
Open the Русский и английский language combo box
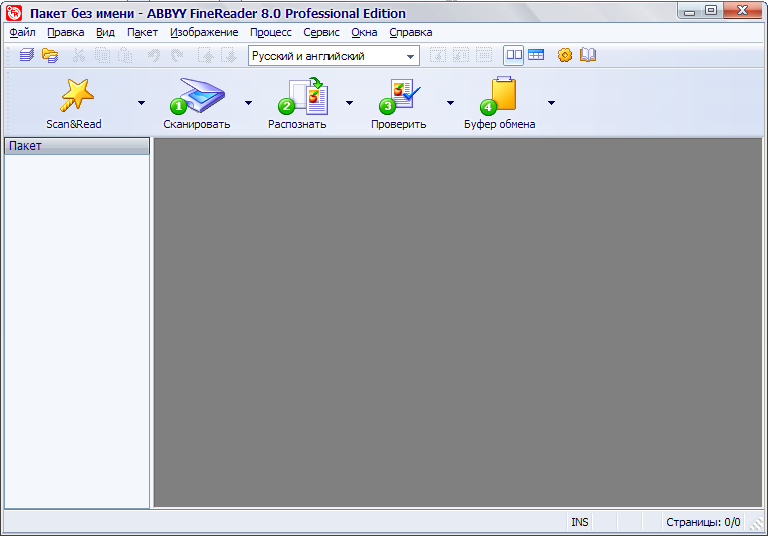point(334,56)
